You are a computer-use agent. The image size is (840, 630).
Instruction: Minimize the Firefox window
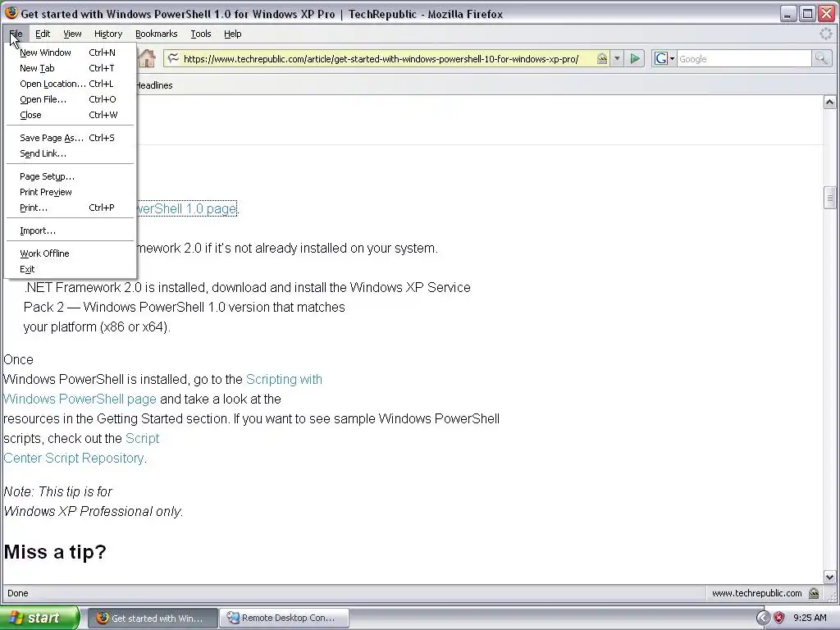pos(787,13)
